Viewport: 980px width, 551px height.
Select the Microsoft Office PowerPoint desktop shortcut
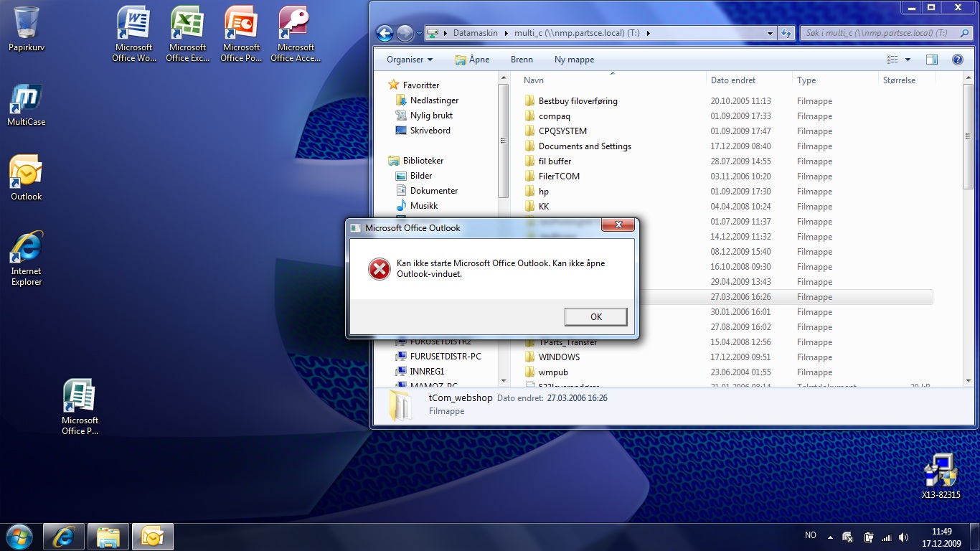[242, 34]
